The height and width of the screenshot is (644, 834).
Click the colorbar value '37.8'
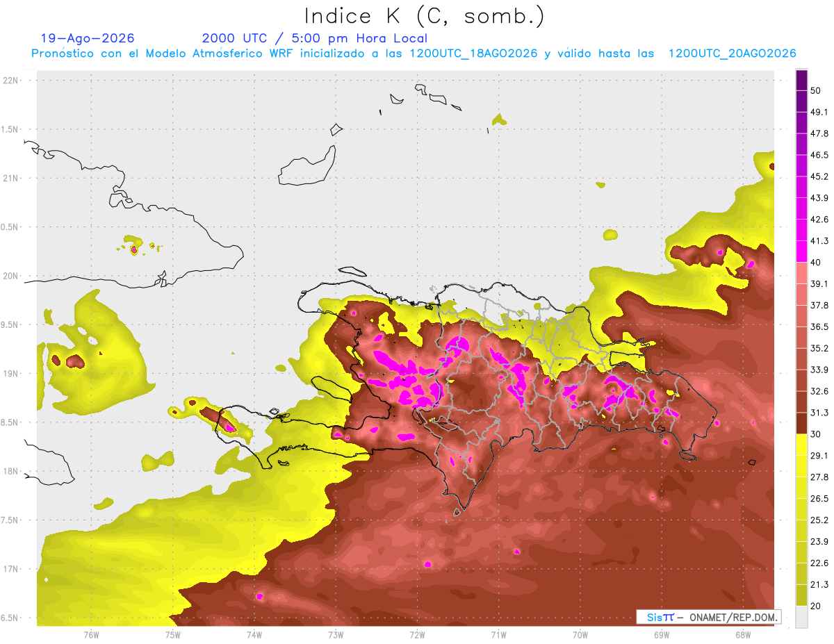click(x=819, y=305)
